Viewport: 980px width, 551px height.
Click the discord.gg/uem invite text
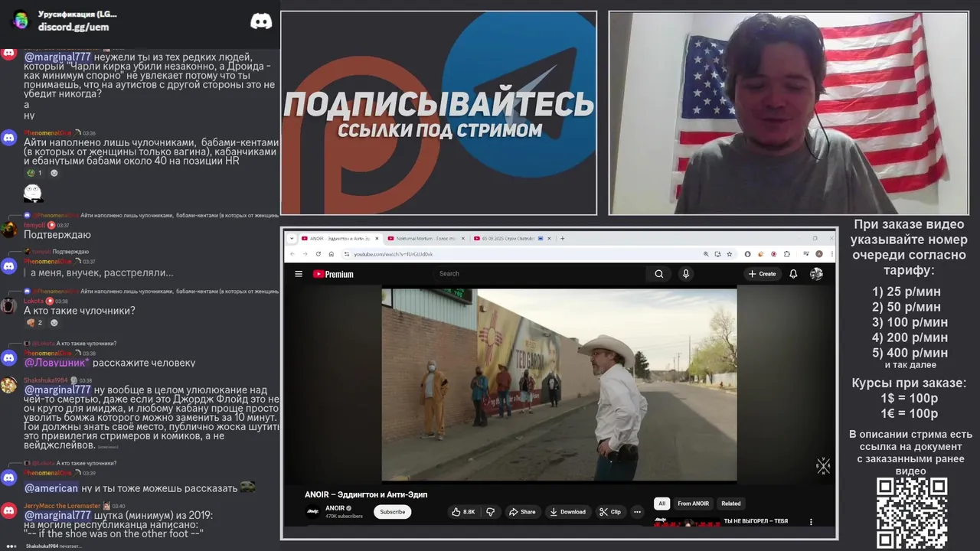(x=73, y=27)
